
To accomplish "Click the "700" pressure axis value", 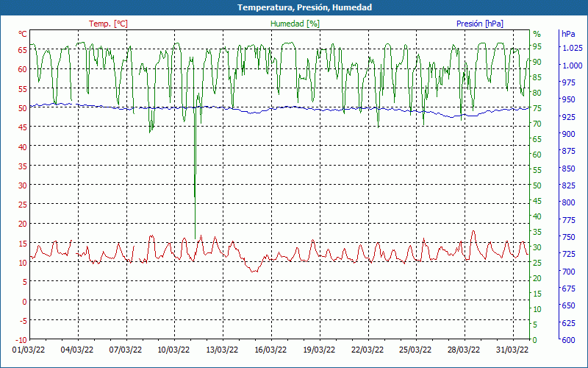I will (x=568, y=271).
